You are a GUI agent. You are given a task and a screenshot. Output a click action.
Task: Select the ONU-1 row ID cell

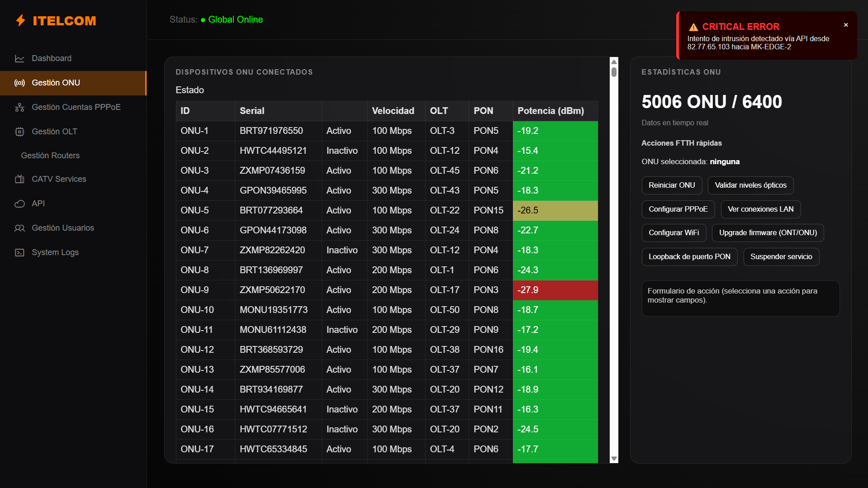pos(205,131)
